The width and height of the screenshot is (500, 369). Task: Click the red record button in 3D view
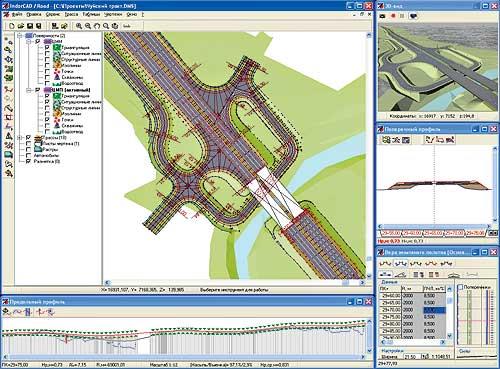coord(393,16)
